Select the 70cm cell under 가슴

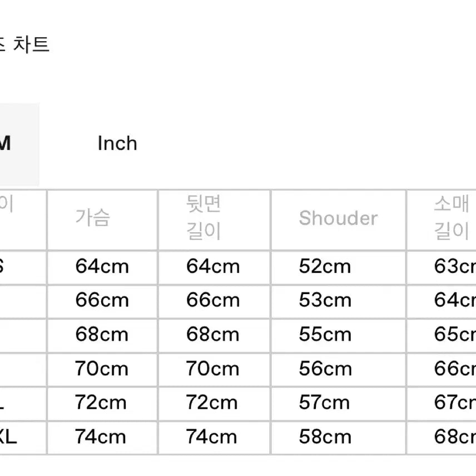click(102, 369)
